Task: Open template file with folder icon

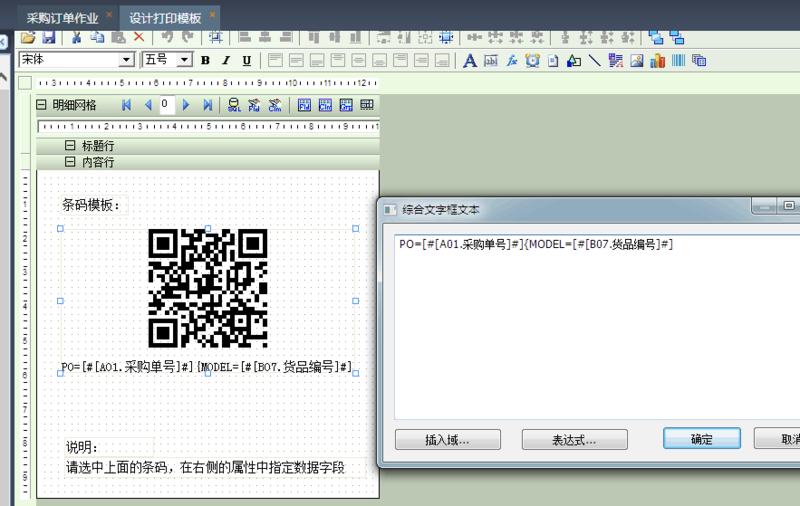Action: point(28,37)
